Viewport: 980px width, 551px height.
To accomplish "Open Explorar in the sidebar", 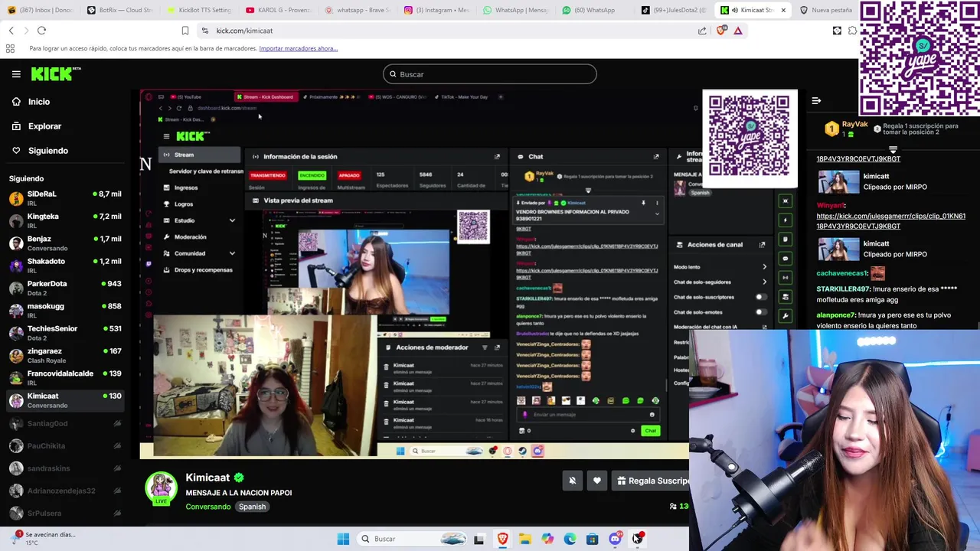I will [37, 126].
